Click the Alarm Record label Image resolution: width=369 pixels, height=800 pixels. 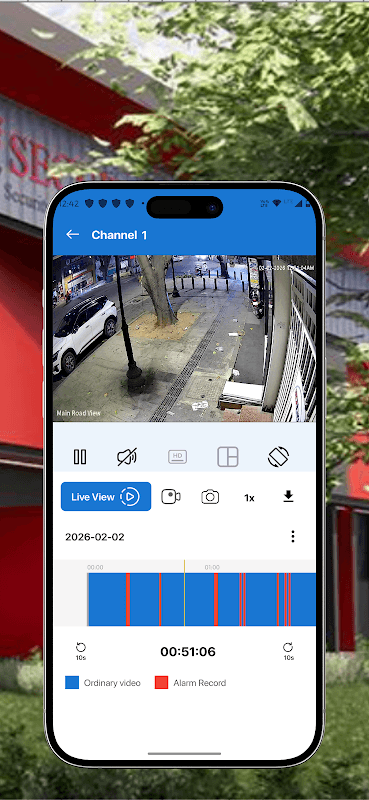click(x=200, y=683)
